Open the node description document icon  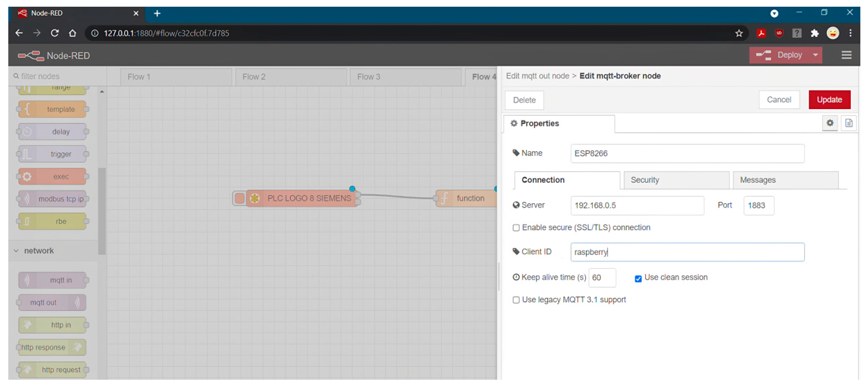pos(849,123)
